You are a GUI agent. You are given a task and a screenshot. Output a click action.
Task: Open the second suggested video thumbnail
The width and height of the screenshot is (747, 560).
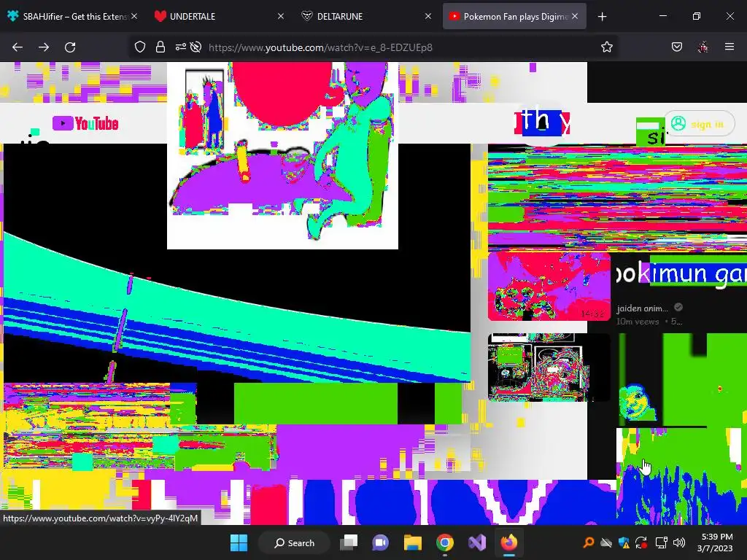pyautogui.click(x=549, y=367)
